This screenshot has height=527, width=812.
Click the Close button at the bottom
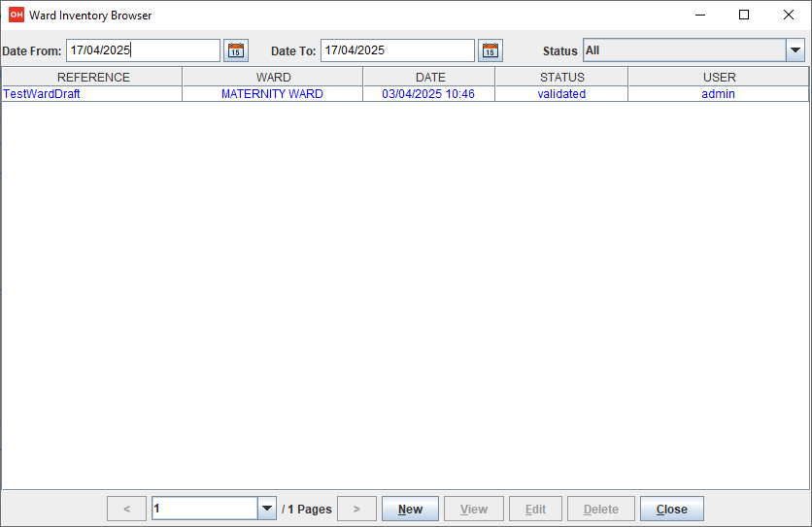[x=671, y=510]
